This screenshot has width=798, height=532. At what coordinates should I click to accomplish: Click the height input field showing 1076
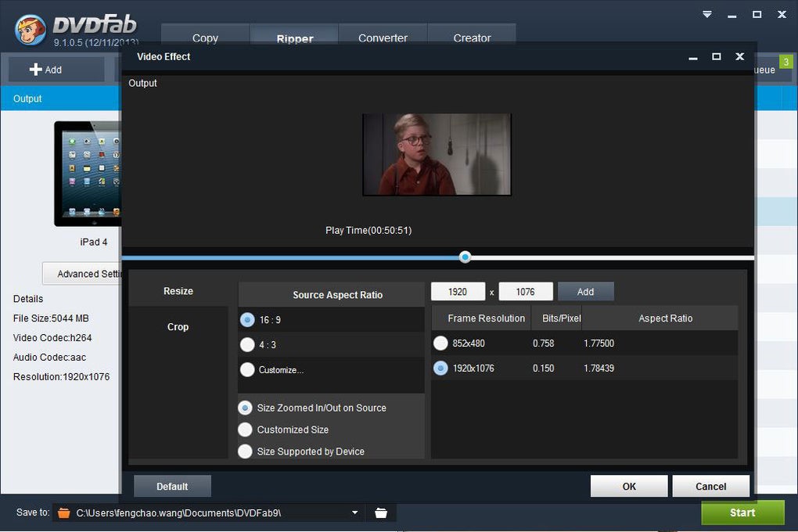point(525,292)
